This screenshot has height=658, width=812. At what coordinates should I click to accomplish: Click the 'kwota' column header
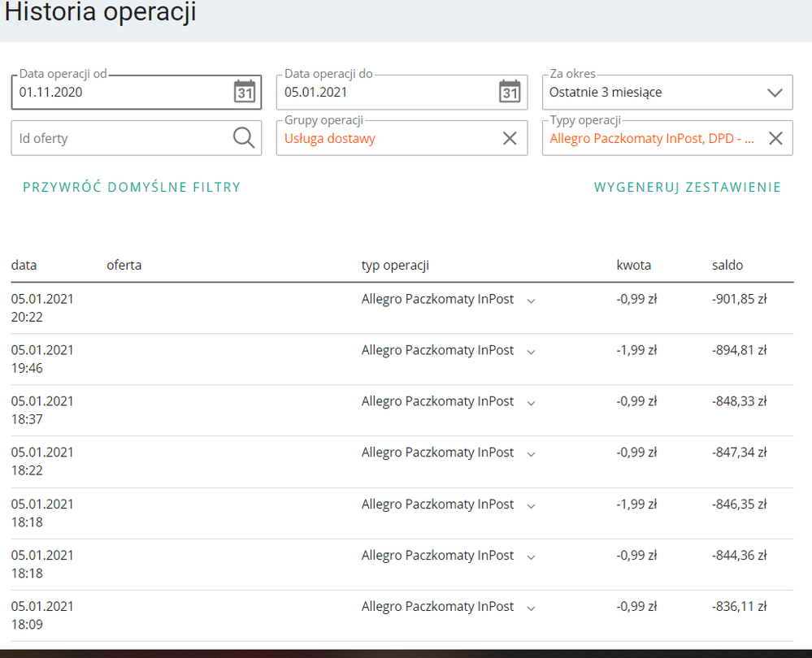click(634, 266)
